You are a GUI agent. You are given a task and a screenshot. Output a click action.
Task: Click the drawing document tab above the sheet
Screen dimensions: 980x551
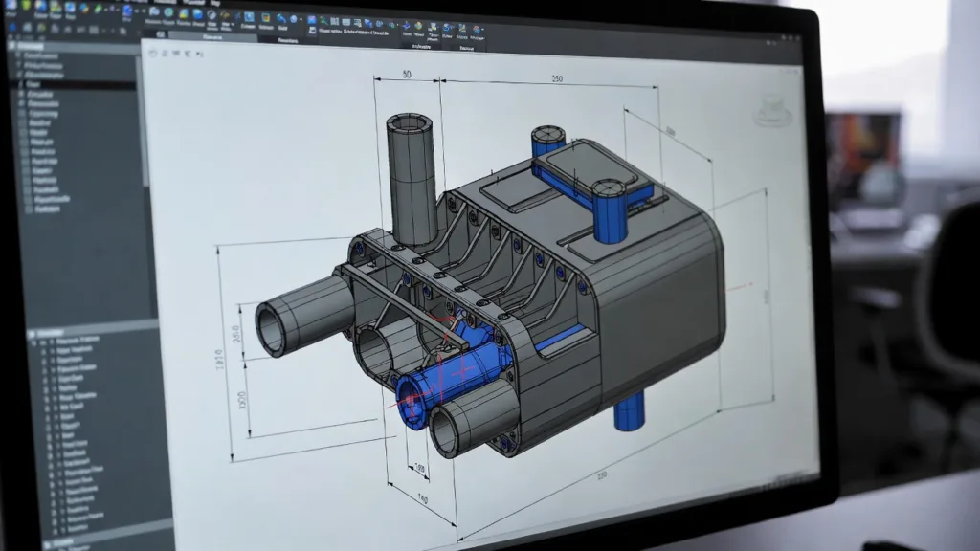(212, 39)
